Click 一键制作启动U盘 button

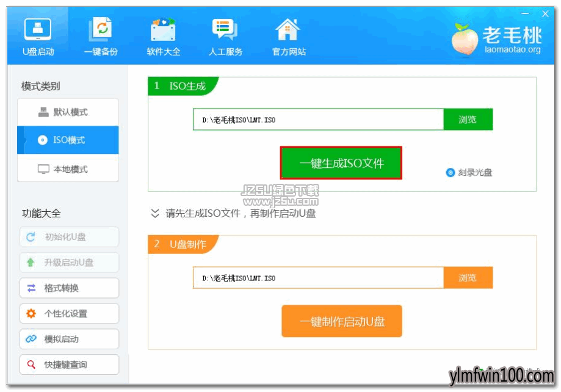tap(342, 321)
